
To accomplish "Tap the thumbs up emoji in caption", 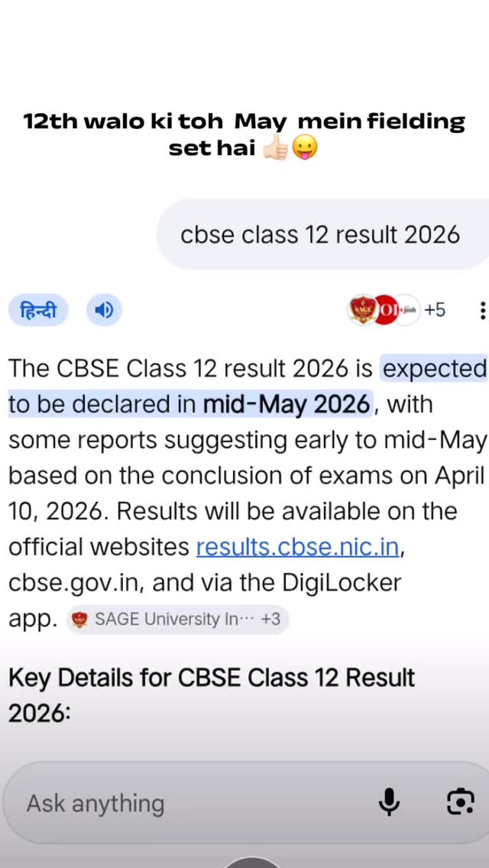I will (275, 148).
